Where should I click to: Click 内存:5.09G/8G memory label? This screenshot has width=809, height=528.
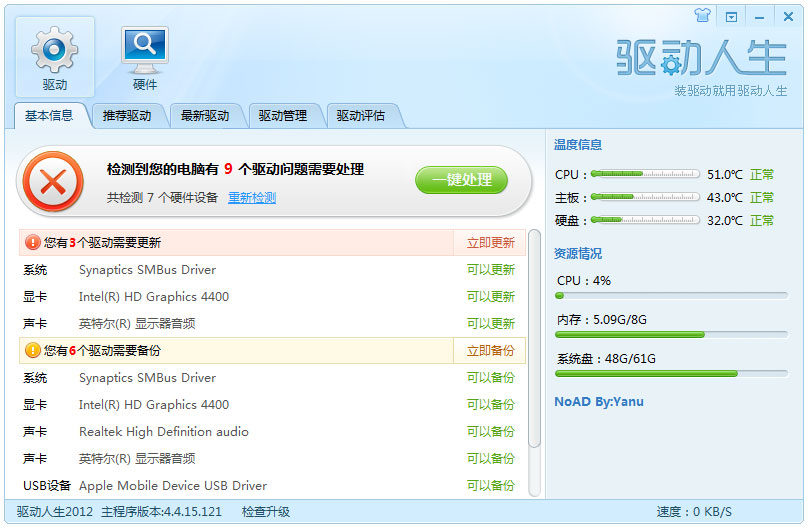(602, 319)
